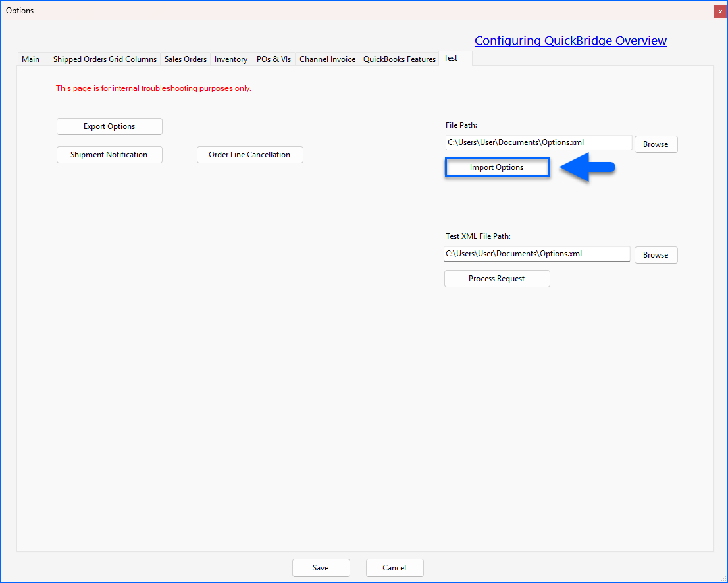This screenshot has height=583, width=728.
Task: Open the Channel Invoice tab
Action: tap(327, 59)
